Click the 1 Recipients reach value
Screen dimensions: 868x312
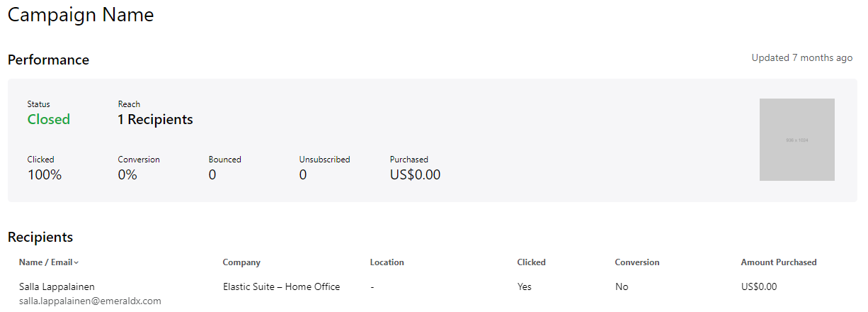(155, 120)
